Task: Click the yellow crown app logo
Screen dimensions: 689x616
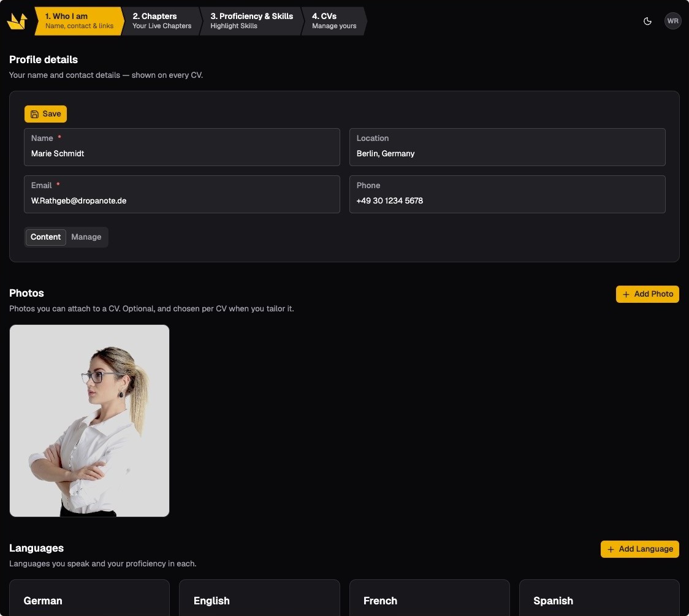Action: click(17, 21)
